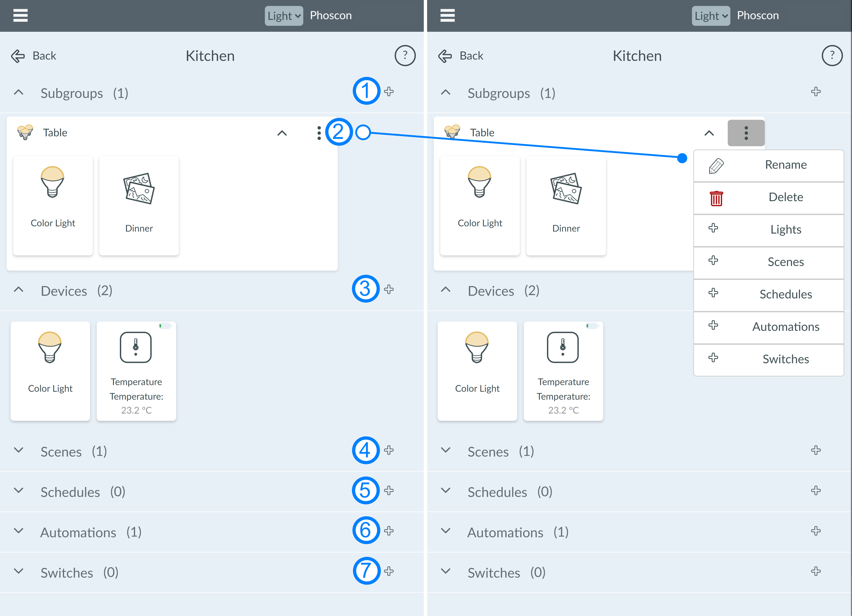Expand the Switches section in right panel
Screen dimensions: 852x616
pos(446,571)
